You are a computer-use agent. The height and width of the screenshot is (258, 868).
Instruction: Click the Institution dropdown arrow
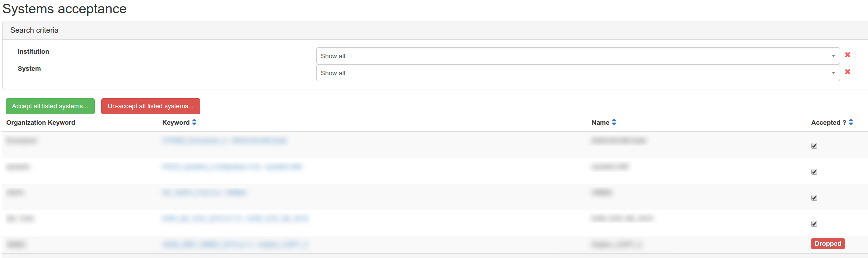[x=833, y=56]
